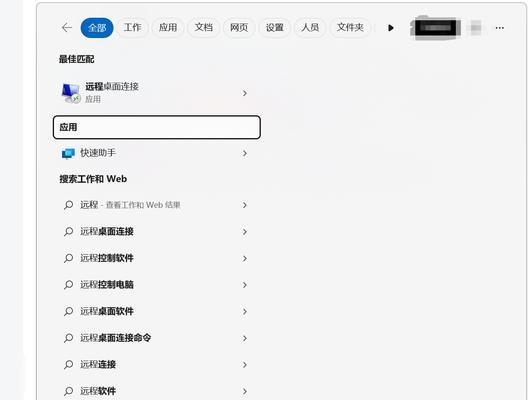
Task: Expand chevron for 远程控制电脑 suggestion
Action: pos(245,285)
